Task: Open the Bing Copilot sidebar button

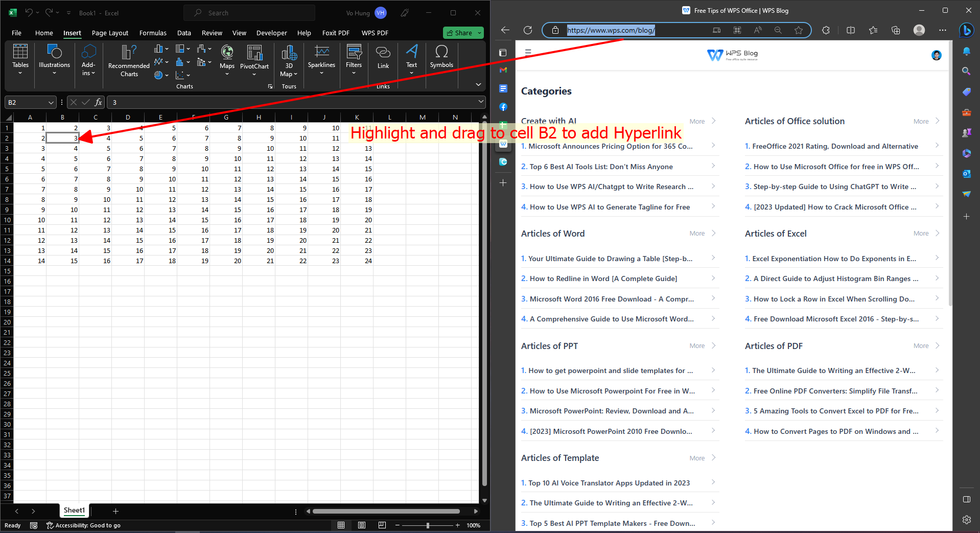Action: coord(966,30)
